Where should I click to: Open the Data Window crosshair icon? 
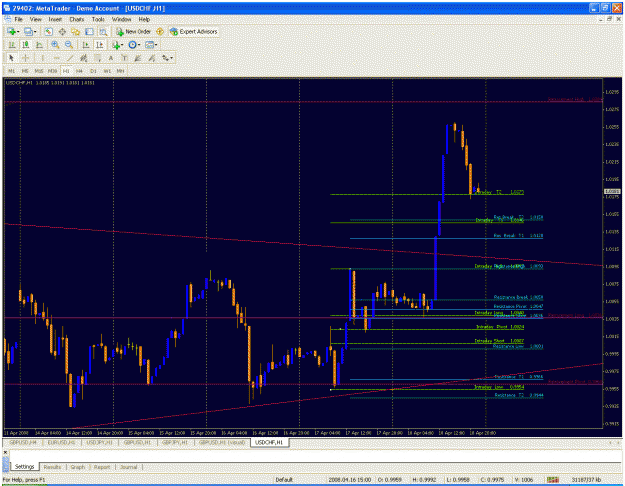point(62,31)
